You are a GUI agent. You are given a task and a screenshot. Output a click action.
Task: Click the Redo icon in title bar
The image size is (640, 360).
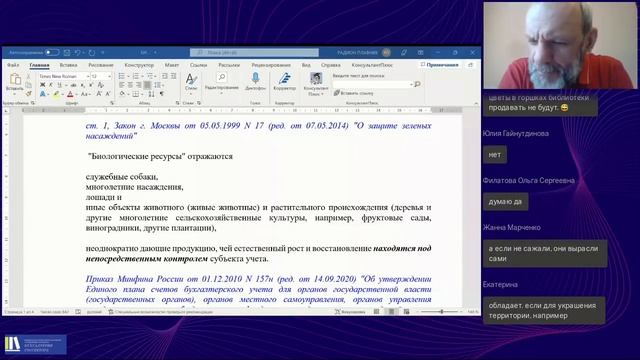coord(92,53)
